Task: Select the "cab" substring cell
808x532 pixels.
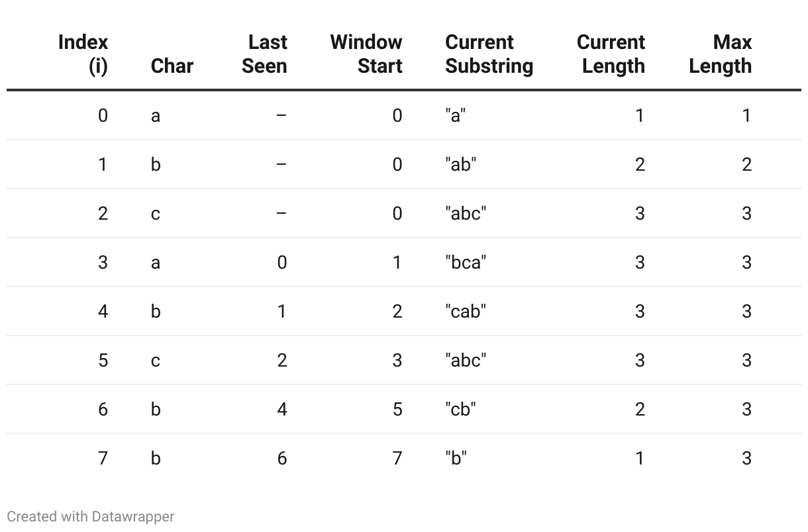Action: pos(466,312)
